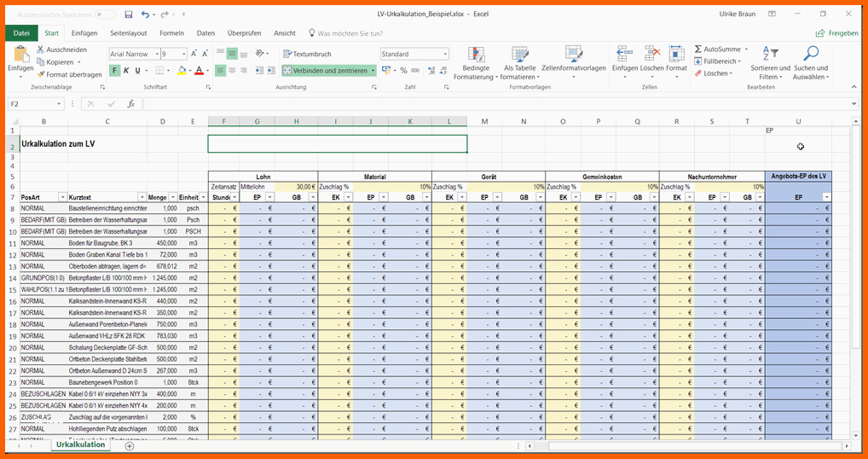Click the Freigeben share button

point(836,33)
